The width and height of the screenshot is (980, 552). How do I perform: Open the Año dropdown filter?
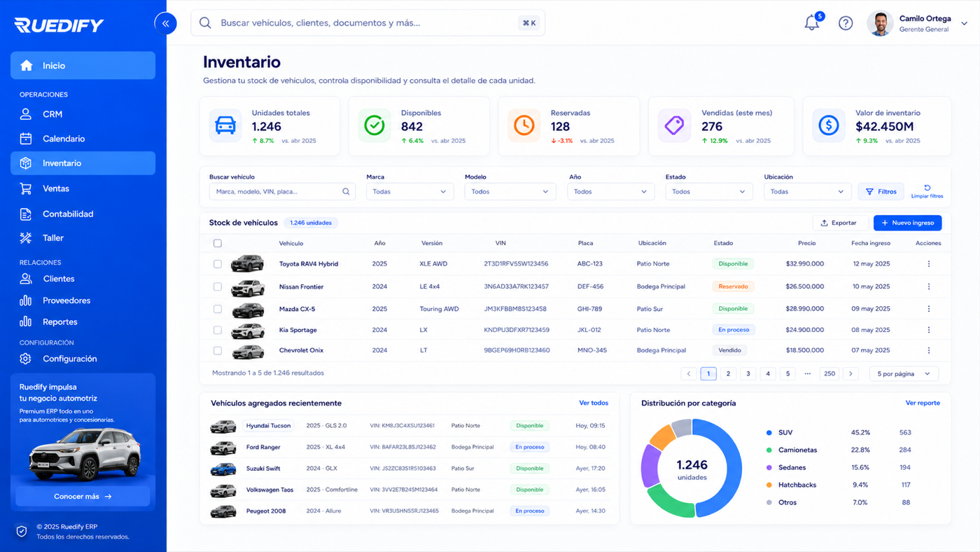pos(610,191)
